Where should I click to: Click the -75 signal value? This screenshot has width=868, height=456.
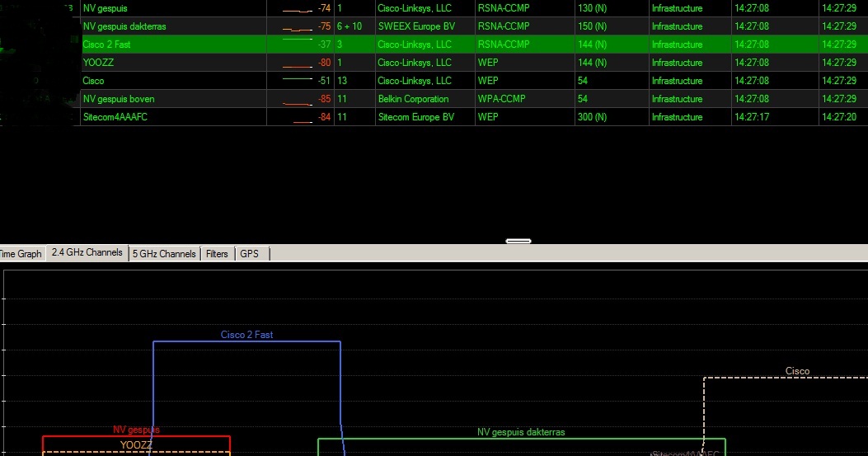point(325,26)
